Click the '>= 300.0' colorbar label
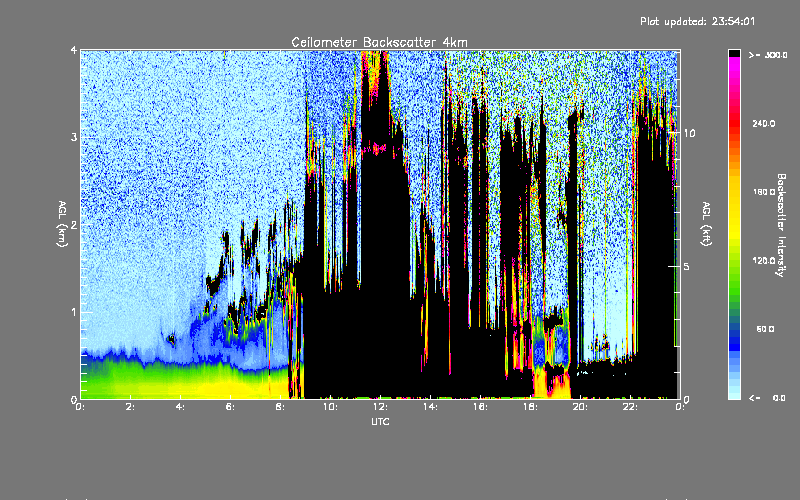Screen dimensions: 800x500 point(768,55)
